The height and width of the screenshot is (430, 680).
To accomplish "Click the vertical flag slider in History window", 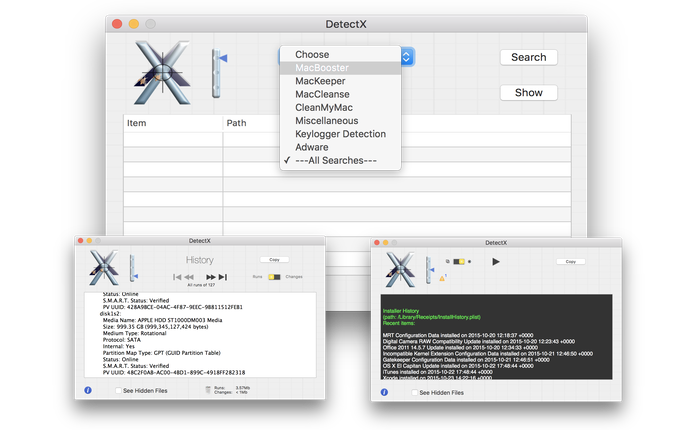I will tap(134, 268).
